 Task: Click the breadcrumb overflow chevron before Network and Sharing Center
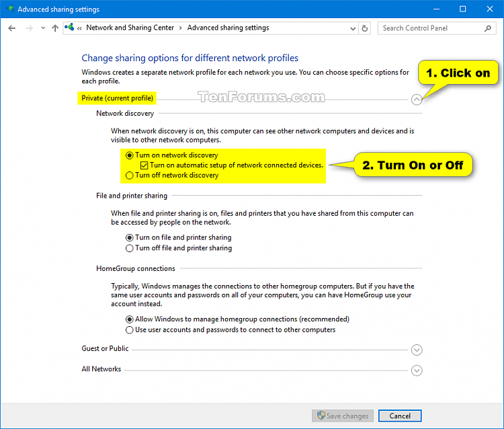click(x=79, y=28)
